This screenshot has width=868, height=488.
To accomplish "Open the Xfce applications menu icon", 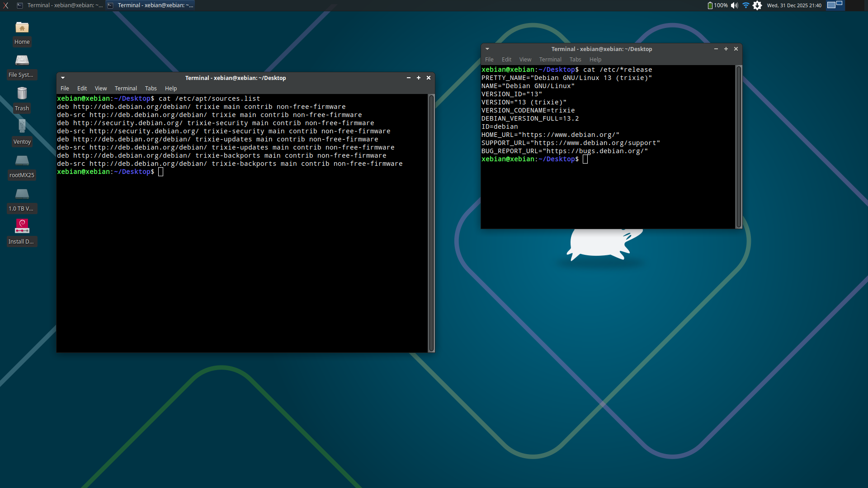I will 6,5.
